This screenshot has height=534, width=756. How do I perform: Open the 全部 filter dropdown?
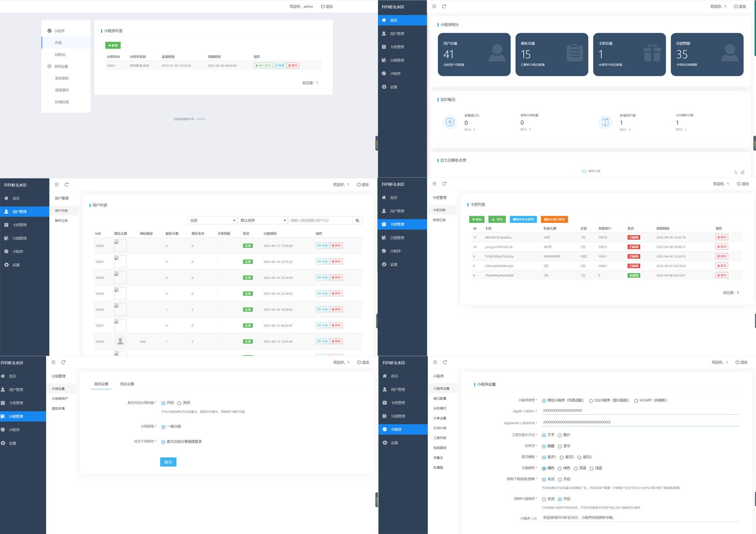coord(212,220)
